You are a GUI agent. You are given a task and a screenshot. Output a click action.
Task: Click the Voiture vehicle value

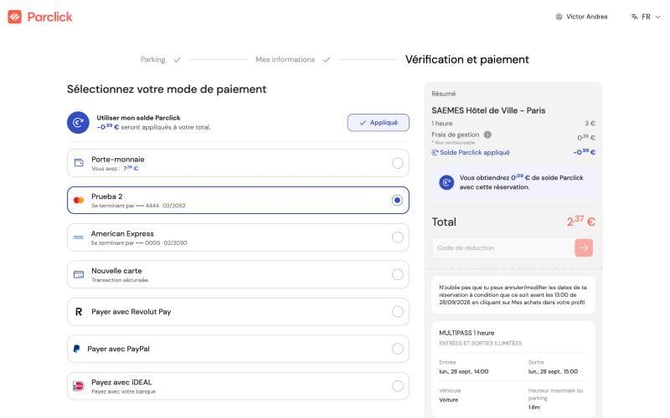tap(449, 400)
